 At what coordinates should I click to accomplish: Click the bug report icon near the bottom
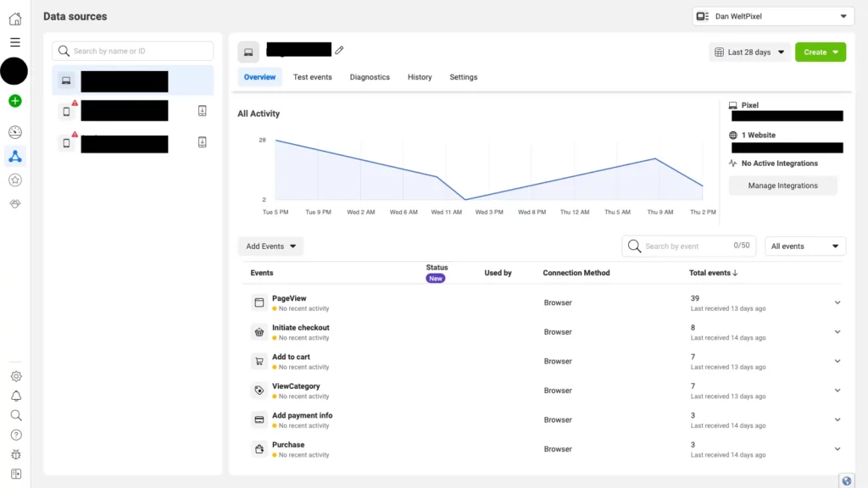[x=14, y=454]
